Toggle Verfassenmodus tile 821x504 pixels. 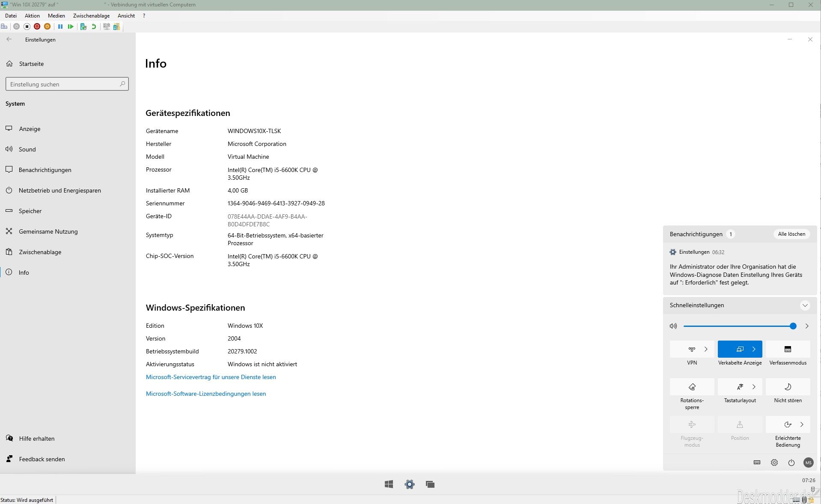pos(788,349)
